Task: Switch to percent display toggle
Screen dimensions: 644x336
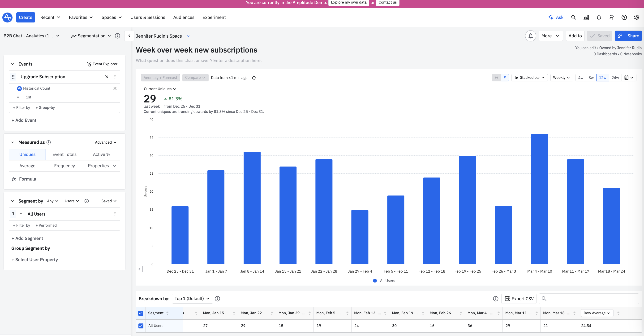Action: pyautogui.click(x=496, y=78)
